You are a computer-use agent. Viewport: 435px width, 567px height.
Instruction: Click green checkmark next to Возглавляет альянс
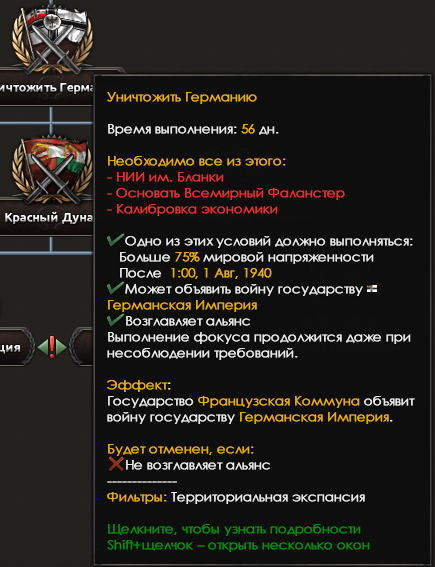click(x=115, y=320)
